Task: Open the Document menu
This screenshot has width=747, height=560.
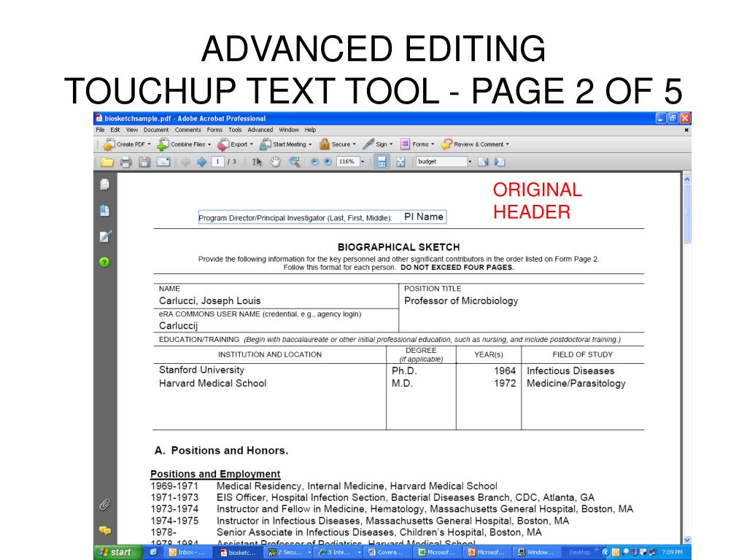Action: 156,130
